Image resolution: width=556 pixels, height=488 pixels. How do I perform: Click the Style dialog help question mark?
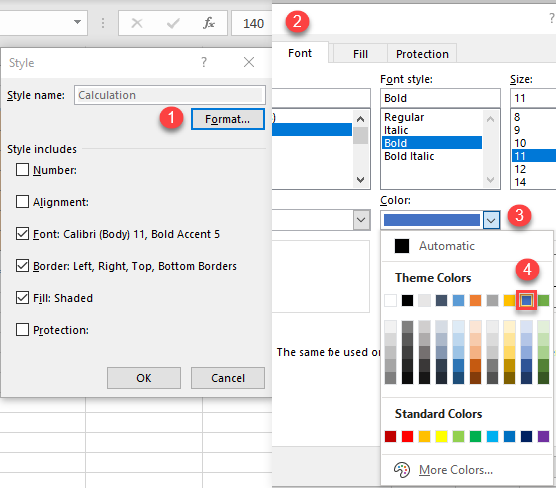tap(204, 62)
